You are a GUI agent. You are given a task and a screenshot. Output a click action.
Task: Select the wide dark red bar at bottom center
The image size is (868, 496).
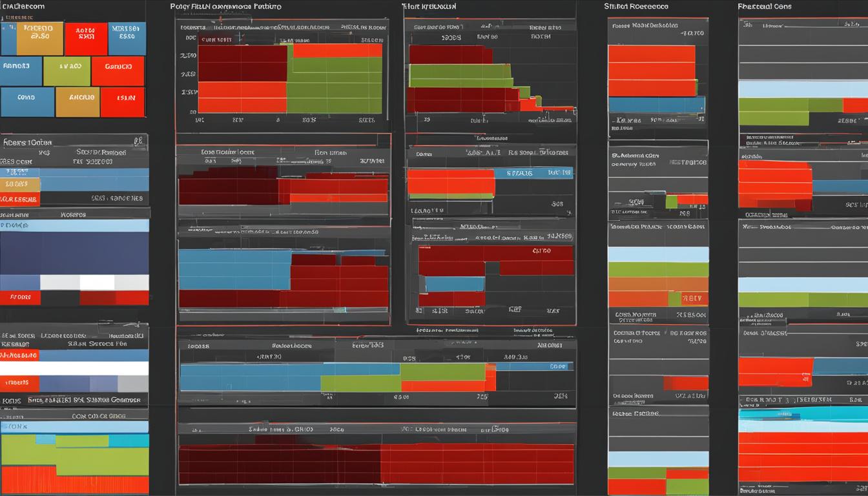[x=376, y=464]
